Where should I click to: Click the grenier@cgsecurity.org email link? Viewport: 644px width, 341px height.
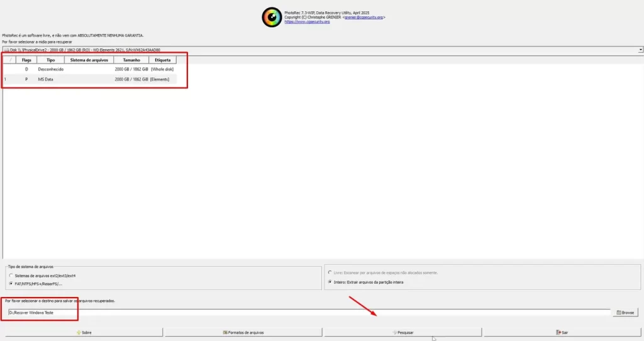(x=364, y=17)
